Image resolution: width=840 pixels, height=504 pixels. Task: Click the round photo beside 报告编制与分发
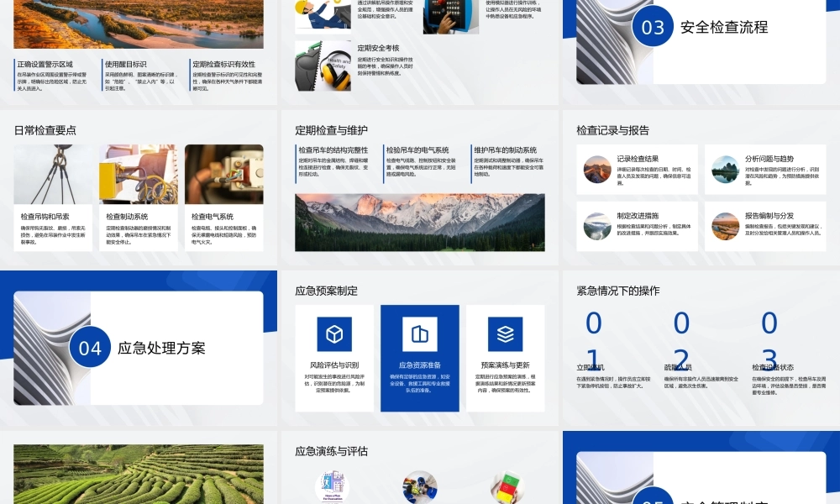click(726, 226)
